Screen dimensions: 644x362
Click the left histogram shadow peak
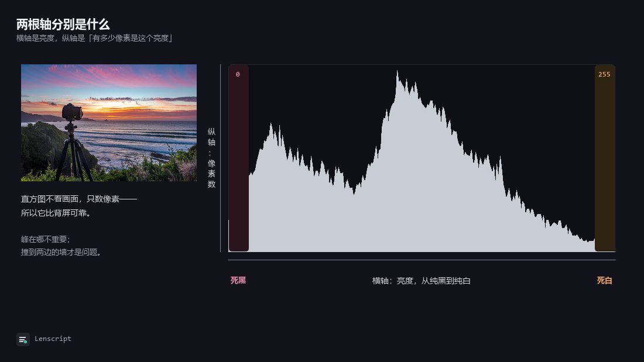[271, 127]
